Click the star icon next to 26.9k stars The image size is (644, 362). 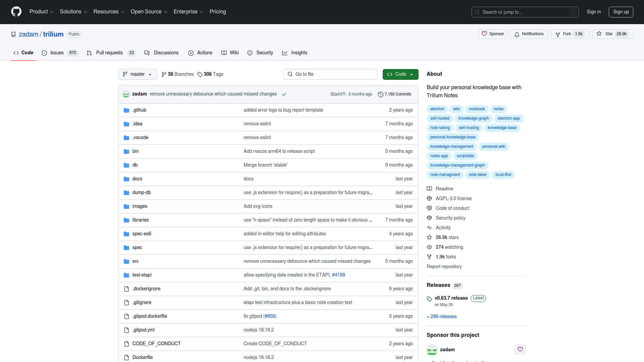click(429, 237)
